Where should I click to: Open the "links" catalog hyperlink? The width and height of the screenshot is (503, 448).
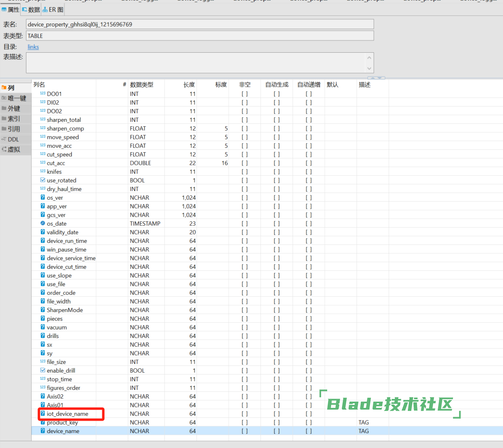[x=33, y=47]
